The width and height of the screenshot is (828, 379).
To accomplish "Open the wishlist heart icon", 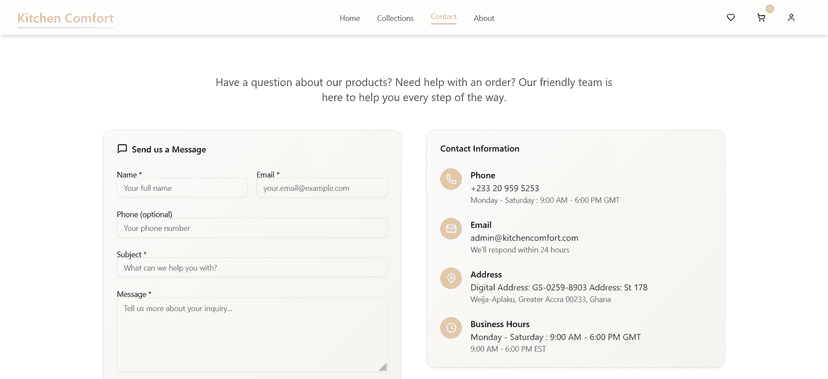I will pyautogui.click(x=731, y=17).
